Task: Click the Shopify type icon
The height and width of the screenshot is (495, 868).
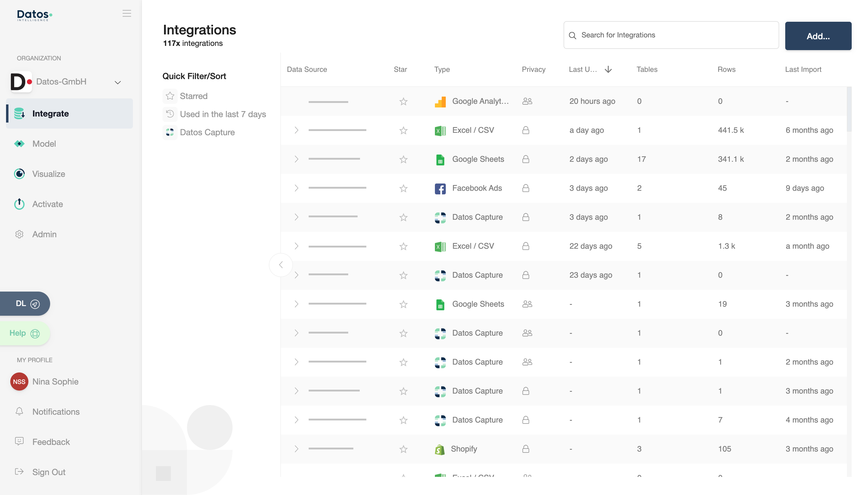Action: tap(439, 449)
